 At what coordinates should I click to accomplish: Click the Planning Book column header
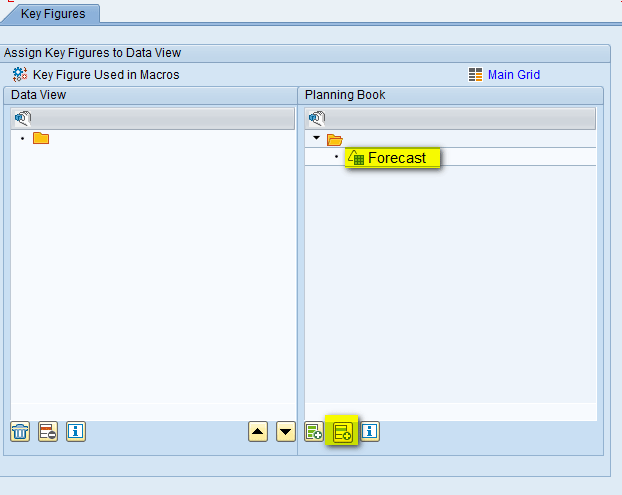click(345, 95)
